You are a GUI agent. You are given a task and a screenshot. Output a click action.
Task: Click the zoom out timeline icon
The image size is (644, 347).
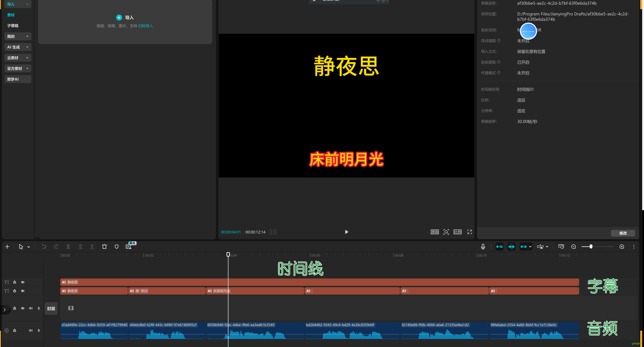coord(573,247)
